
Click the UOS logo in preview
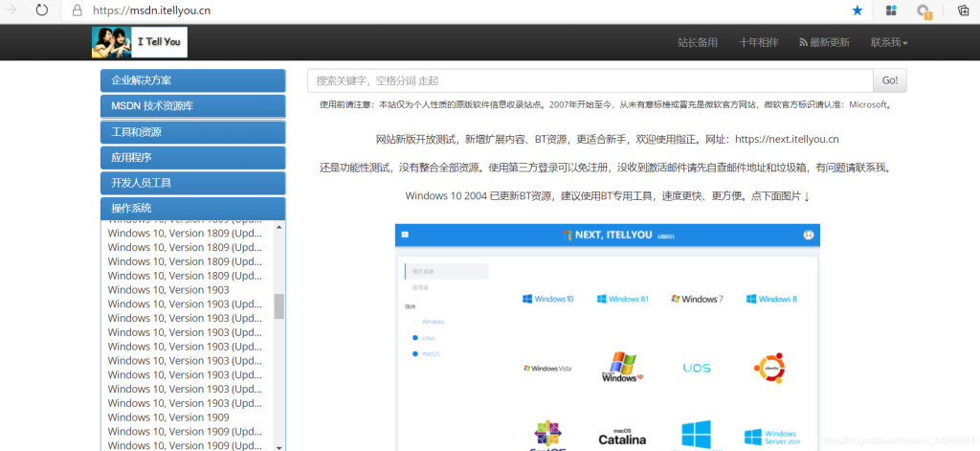click(x=697, y=368)
